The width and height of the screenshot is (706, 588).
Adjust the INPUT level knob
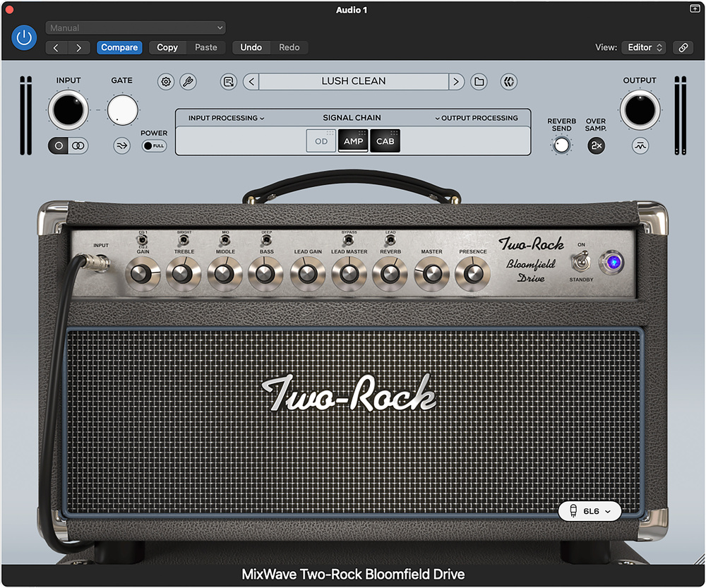[x=68, y=110]
